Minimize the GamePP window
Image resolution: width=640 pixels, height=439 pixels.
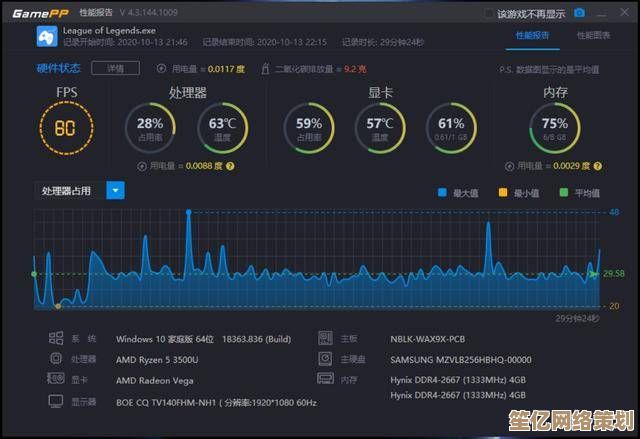602,13
